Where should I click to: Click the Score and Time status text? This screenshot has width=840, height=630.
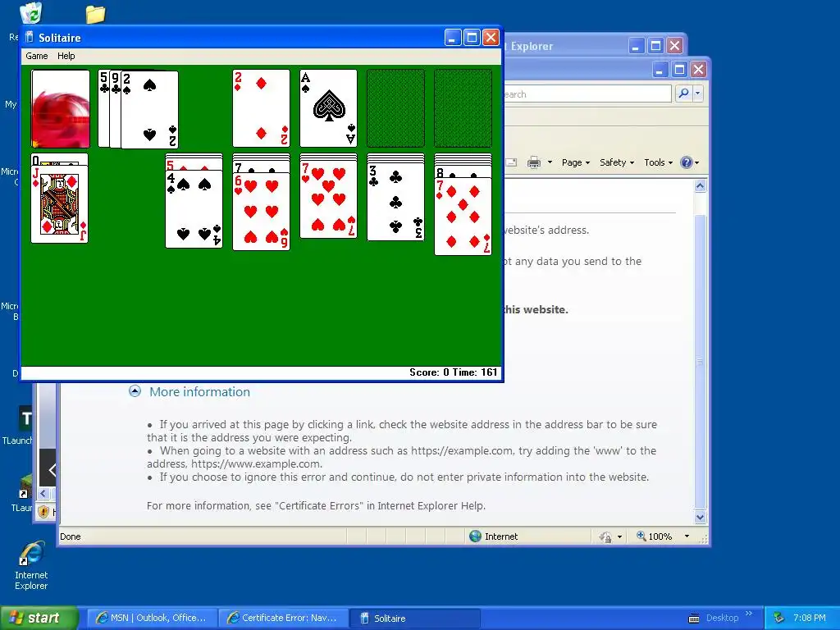pos(453,372)
